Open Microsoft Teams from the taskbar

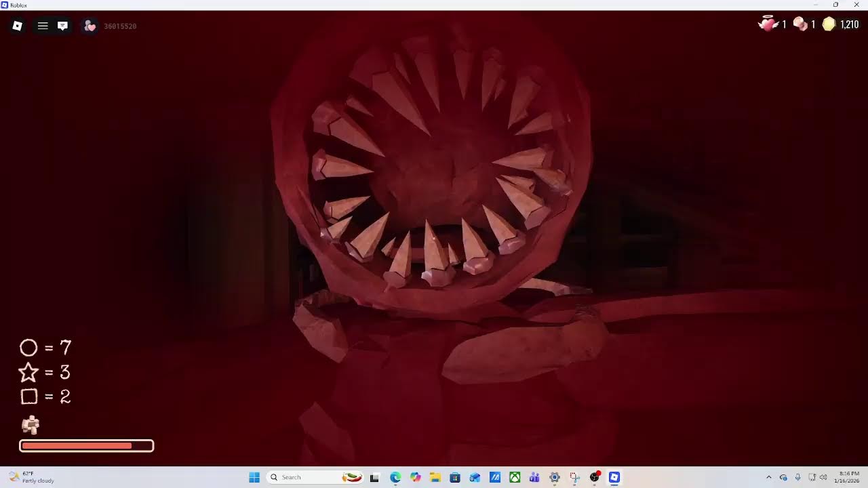click(x=534, y=477)
